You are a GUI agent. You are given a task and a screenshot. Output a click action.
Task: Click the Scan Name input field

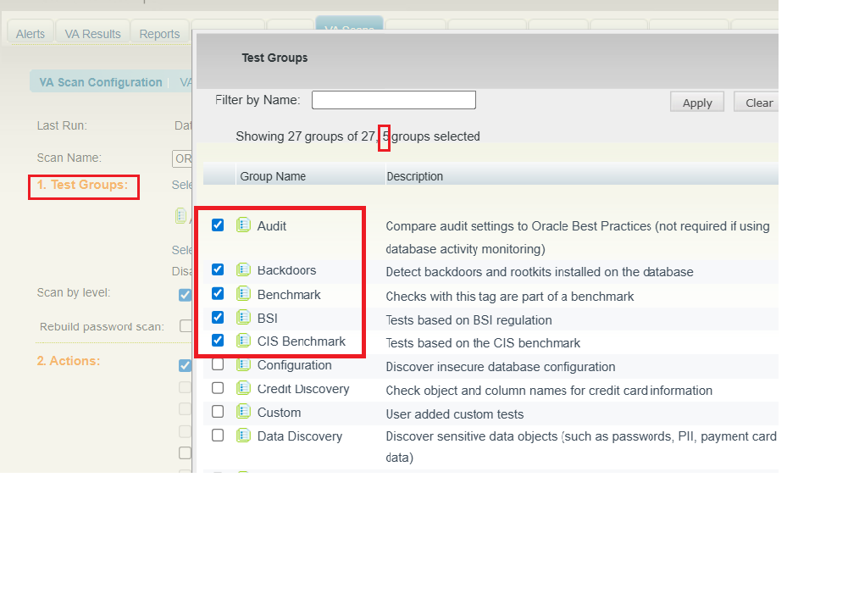(x=182, y=158)
